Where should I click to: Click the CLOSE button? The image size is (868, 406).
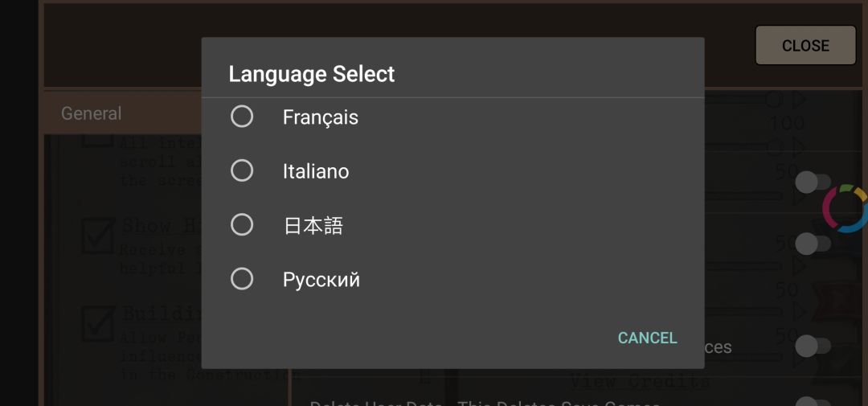(805, 46)
